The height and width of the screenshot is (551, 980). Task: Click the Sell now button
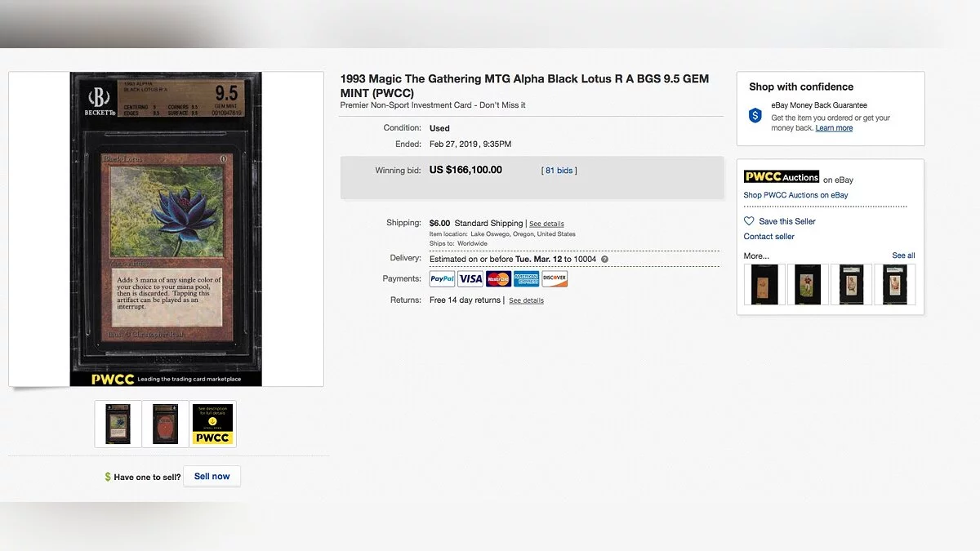(x=212, y=476)
